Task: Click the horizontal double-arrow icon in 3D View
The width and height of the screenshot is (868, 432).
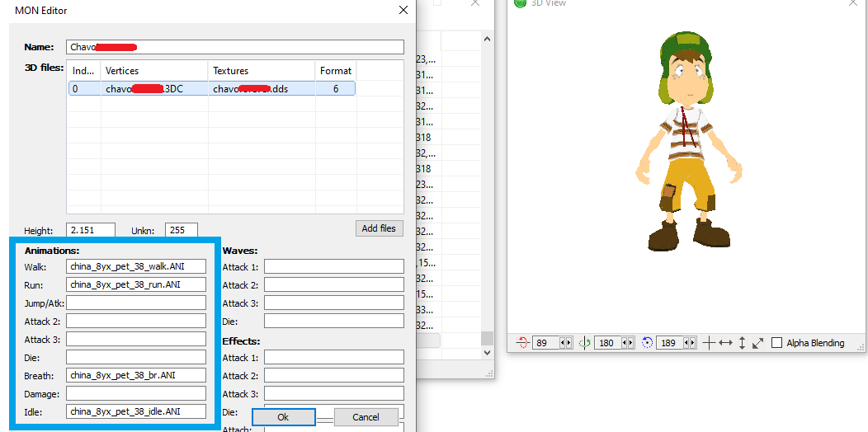Action: (725, 343)
